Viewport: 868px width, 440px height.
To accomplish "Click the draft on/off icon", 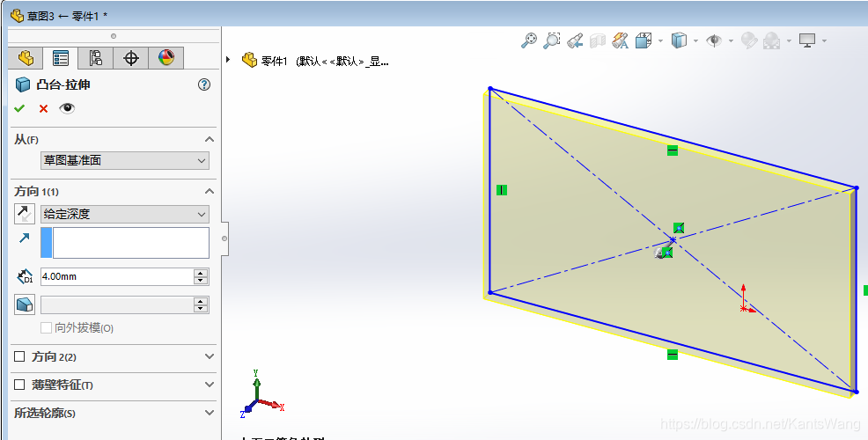I will pos(25,304).
